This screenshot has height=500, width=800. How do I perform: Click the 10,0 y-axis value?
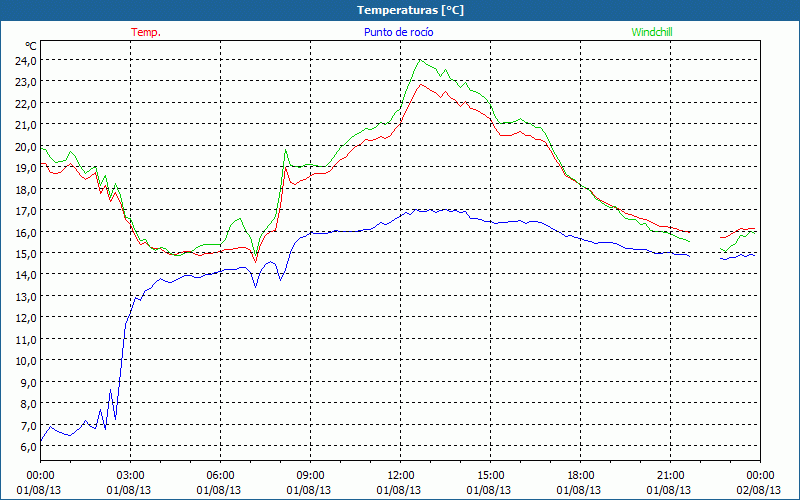coord(27,361)
